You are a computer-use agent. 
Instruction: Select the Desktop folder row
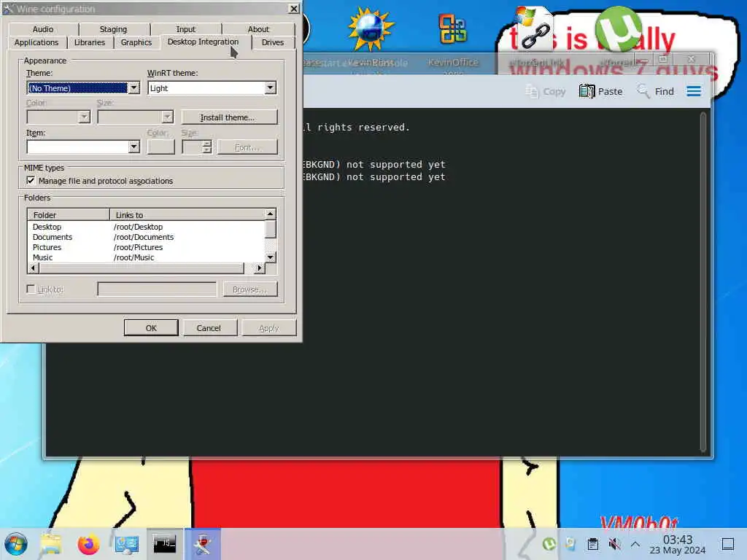pyautogui.click(x=146, y=227)
